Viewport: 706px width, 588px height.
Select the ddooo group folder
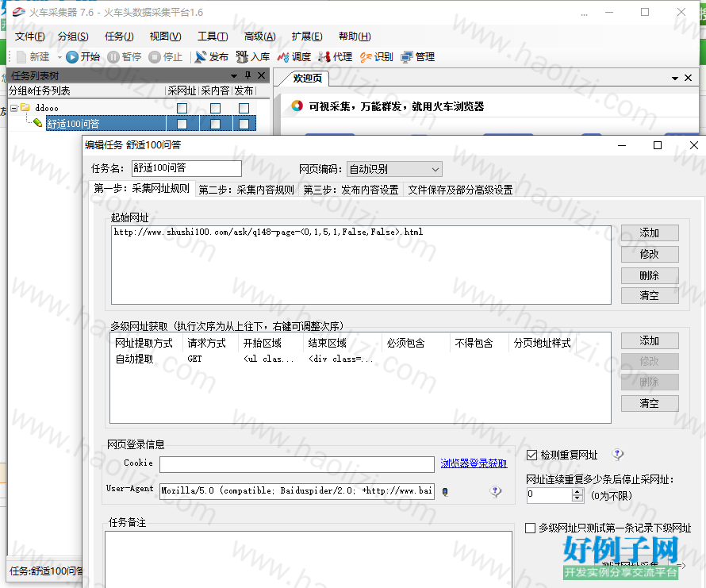(x=47, y=108)
